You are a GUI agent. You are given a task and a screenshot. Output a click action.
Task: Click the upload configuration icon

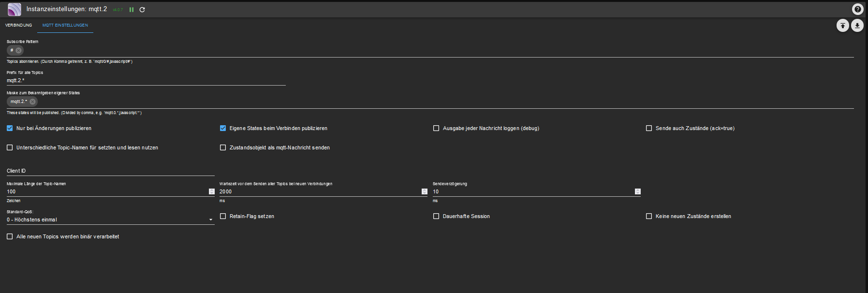tap(843, 26)
